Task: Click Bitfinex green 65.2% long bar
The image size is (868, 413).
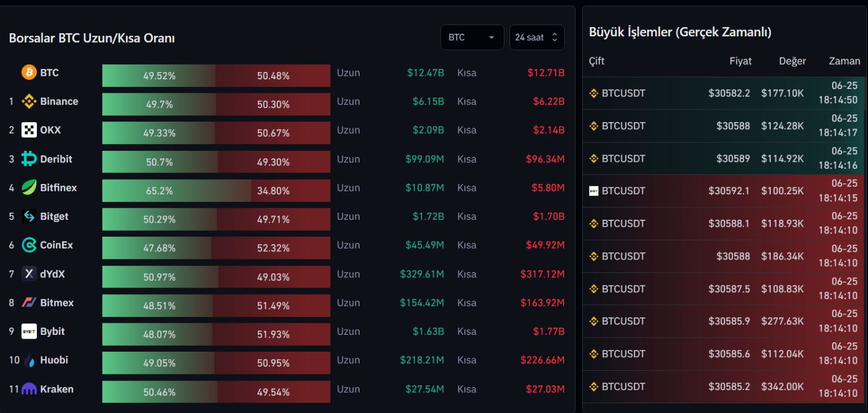Action: (x=176, y=190)
